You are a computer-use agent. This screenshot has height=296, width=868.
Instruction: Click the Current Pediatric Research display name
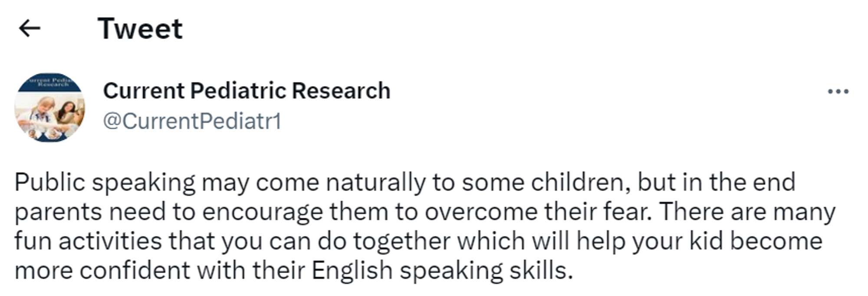tap(247, 91)
